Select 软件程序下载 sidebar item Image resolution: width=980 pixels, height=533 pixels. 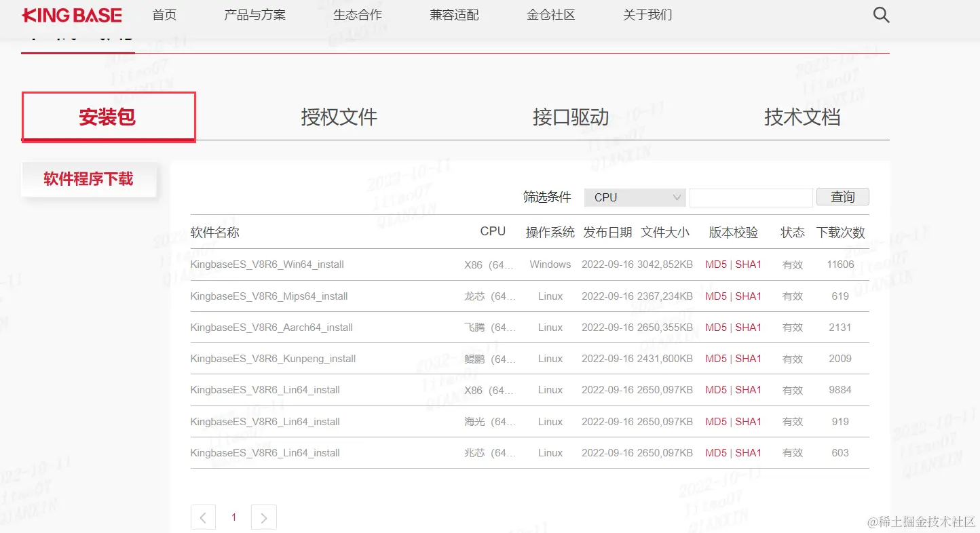click(x=89, y=179)
